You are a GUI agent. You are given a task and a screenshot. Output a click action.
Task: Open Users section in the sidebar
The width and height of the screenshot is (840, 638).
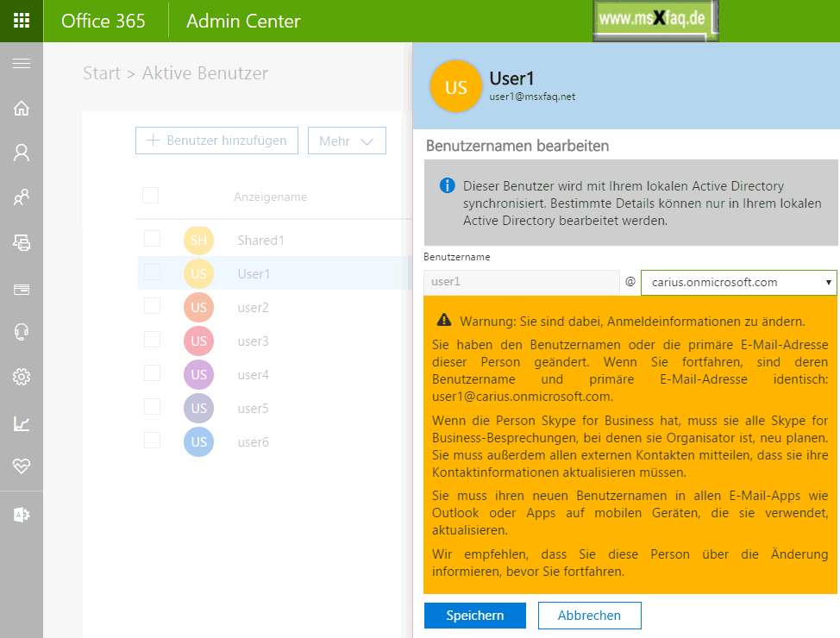point(22,153)
